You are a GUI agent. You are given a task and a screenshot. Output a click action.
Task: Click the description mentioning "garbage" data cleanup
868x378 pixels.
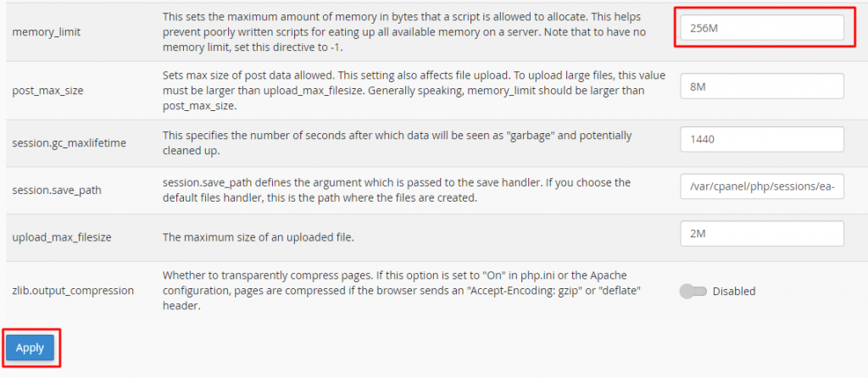397,142
